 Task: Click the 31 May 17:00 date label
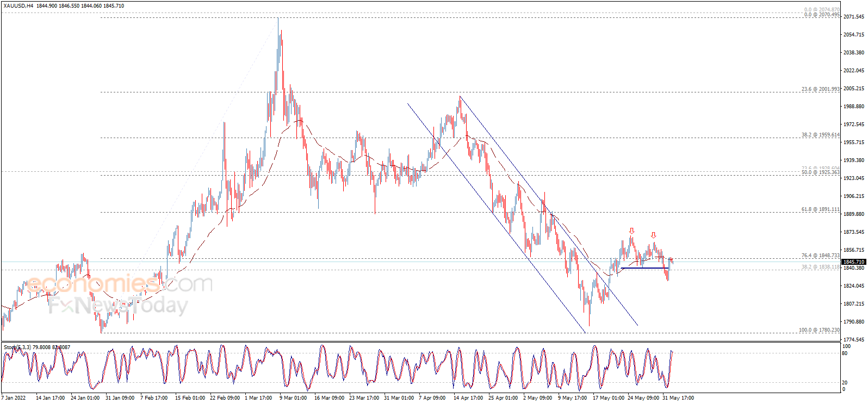tap(678, 398)
